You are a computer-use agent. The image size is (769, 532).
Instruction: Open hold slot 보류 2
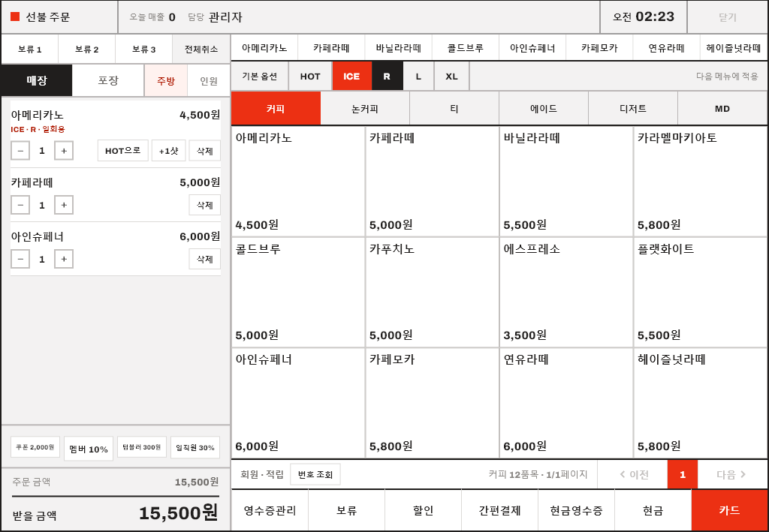click(87, 49)
